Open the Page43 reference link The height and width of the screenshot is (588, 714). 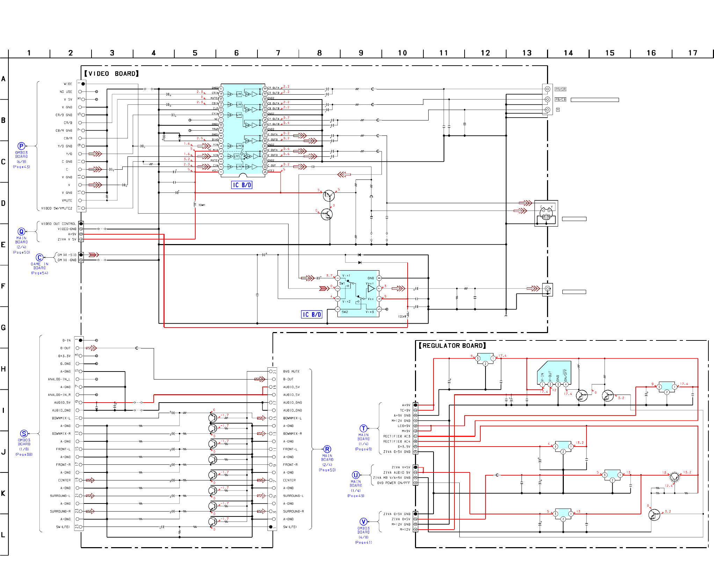click(22, 167)
